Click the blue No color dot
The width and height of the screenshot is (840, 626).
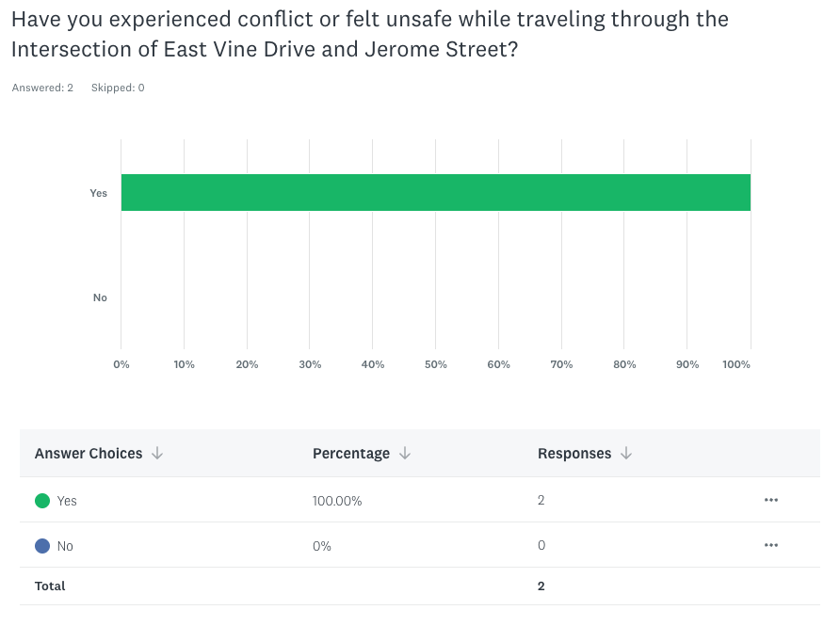pyautogui.click(x=42, y=546)
